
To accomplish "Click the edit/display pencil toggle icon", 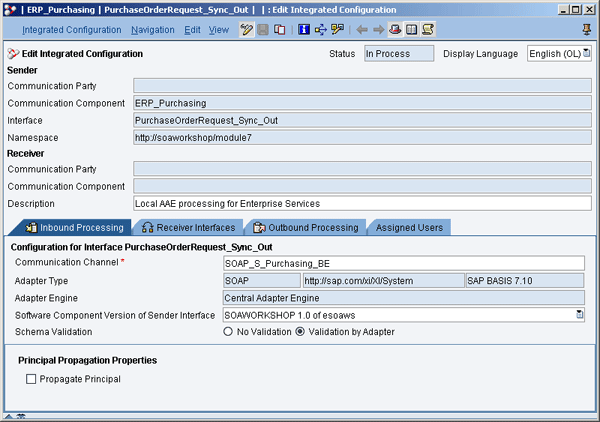I will click(246, 30).
